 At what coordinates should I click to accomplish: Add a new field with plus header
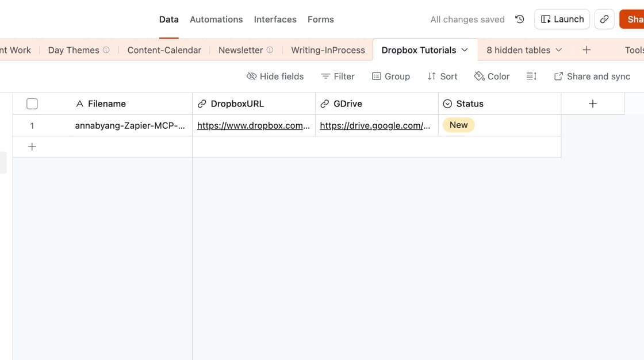[593, 104]
